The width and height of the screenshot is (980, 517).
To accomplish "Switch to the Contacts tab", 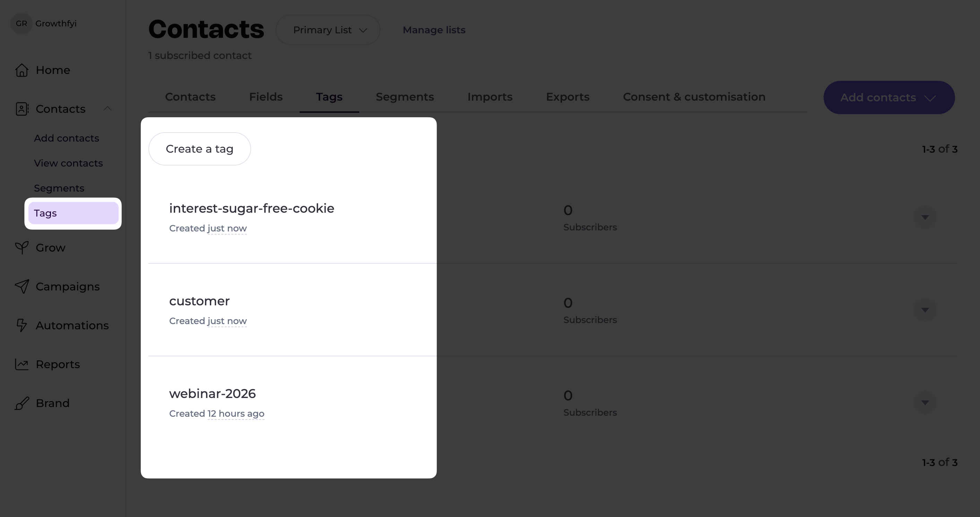I will 190,97.
